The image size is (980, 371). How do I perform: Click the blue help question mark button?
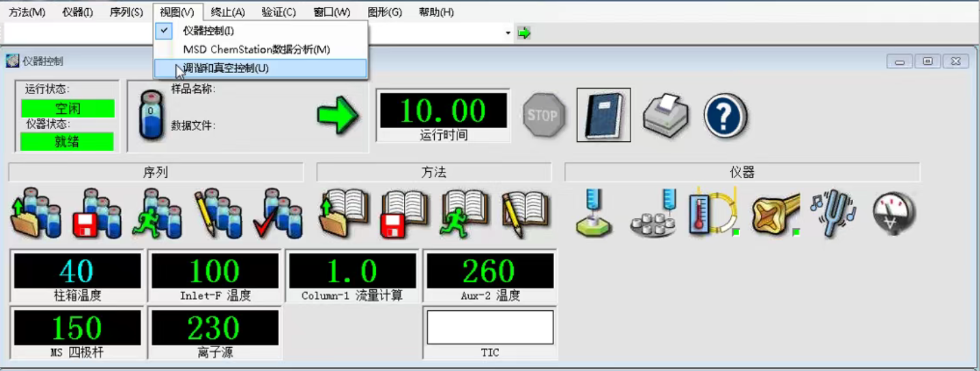tap(725, 115)
